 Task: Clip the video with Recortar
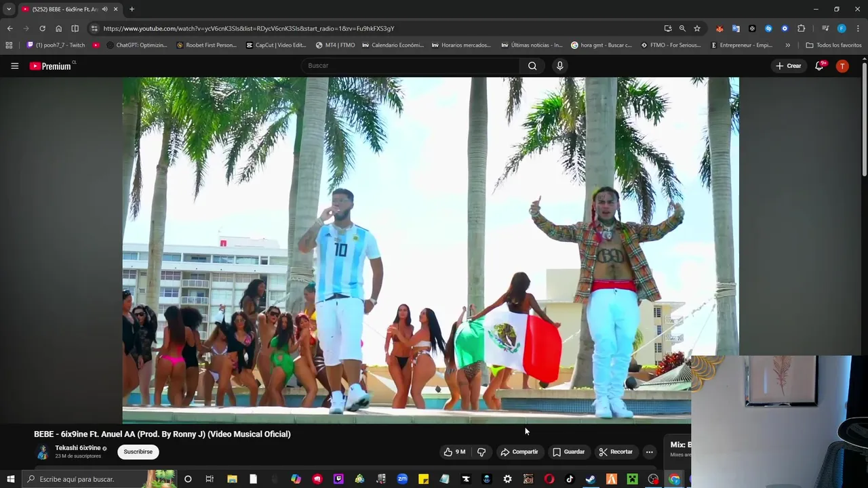coord(616,452)
